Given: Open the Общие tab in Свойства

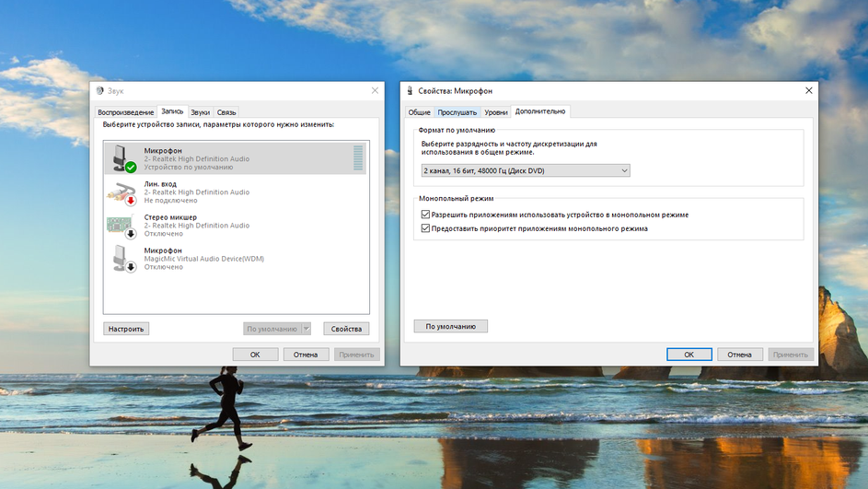Looking at the screenshot, I should 419,112.
